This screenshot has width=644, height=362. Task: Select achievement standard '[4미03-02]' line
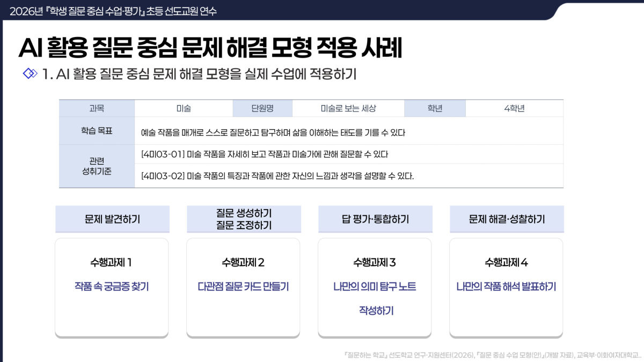point(277,176)
